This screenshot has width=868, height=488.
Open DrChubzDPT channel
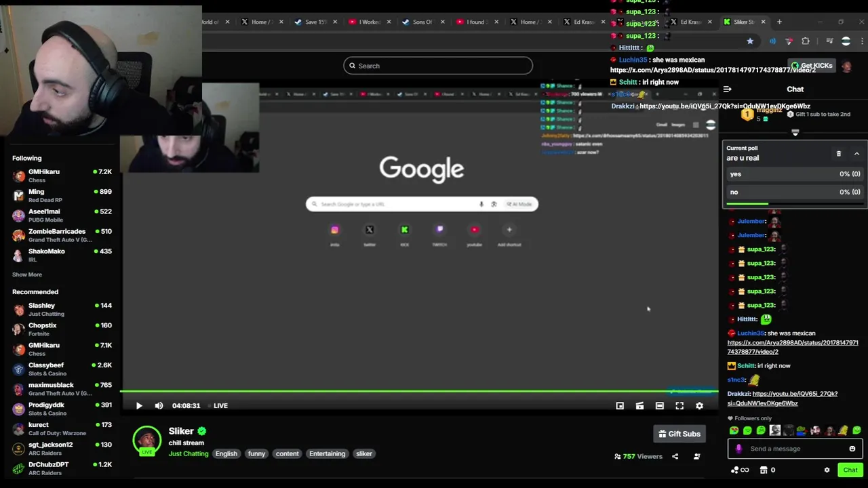coord(62,468)
